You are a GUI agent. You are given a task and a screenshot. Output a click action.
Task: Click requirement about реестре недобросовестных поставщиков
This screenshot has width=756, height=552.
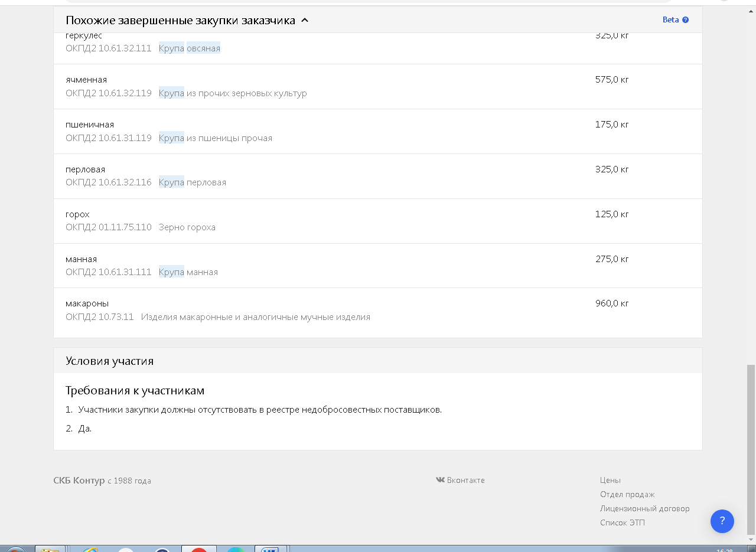tap(260, 410)
